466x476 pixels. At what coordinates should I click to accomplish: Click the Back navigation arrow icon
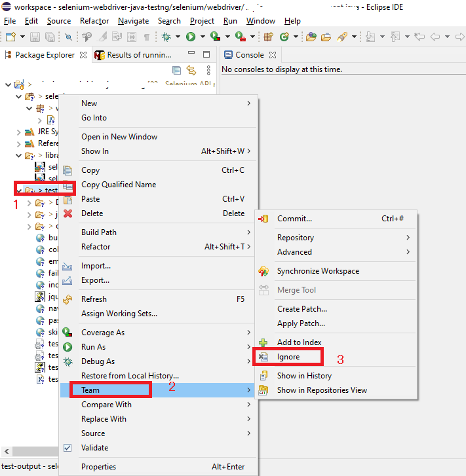pyautogui.click(x=435, y=37)
